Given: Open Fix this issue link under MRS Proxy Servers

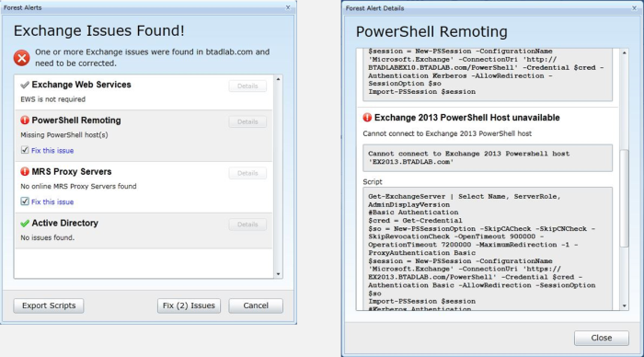Looking at the screenshot, I should click(x=52, y=202).
